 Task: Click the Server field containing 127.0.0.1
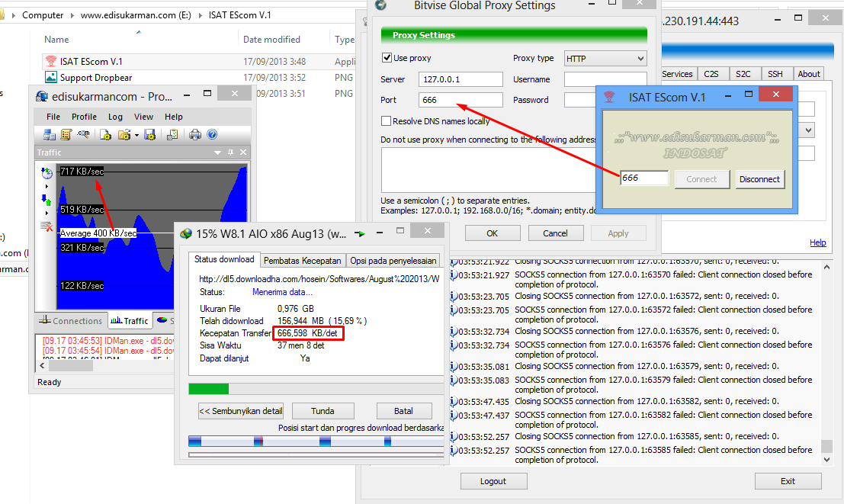pos(461,79)
